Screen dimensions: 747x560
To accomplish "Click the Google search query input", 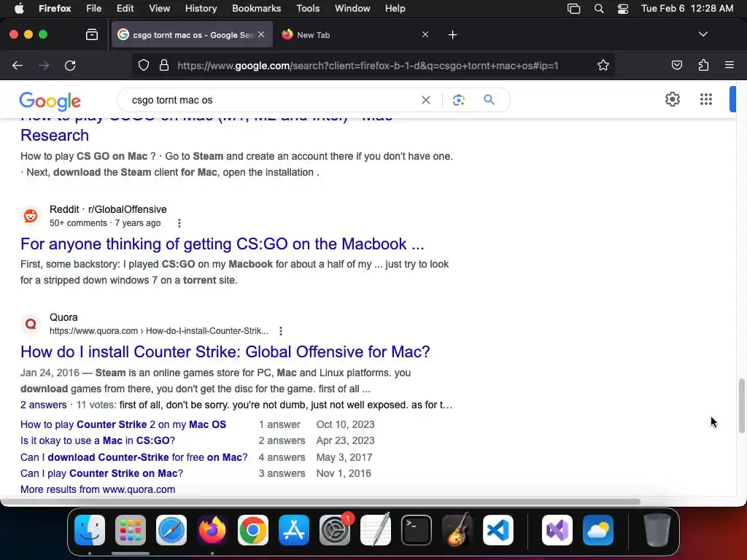I will click(x=271, y=100).
